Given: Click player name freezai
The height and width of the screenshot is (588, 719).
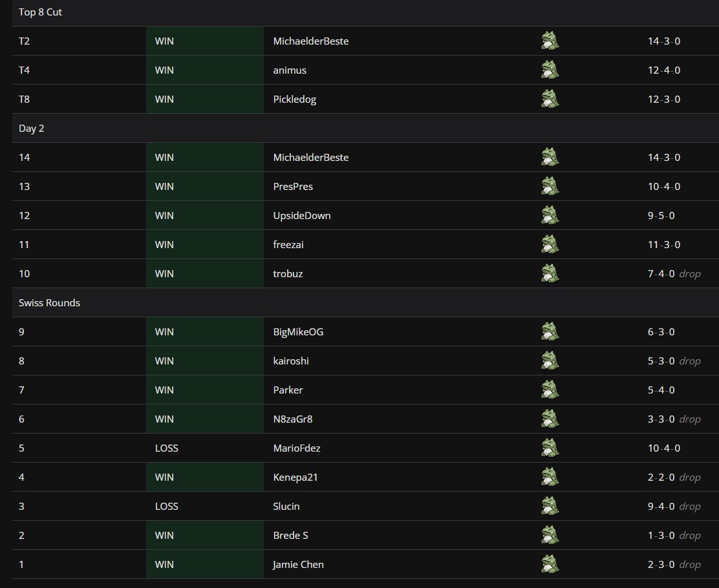Looking at the screenshot, I should (288, 245).
